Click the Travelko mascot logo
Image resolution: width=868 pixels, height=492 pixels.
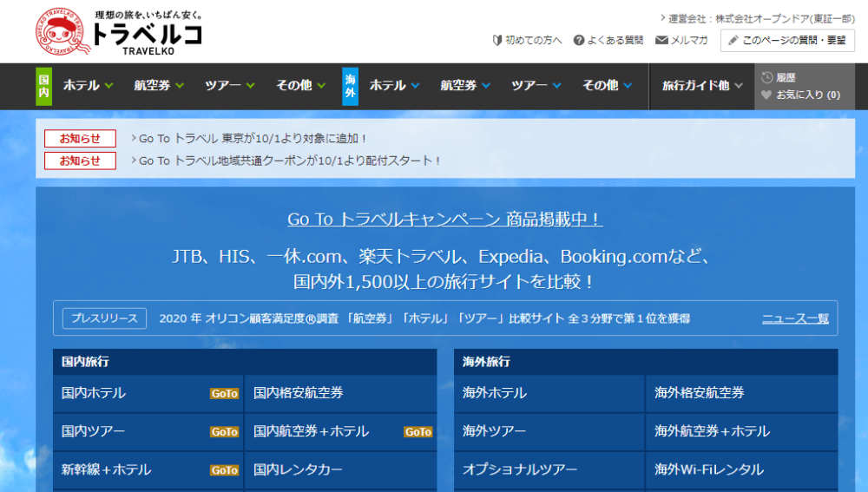pyautogui.click(x=63, y=31)
